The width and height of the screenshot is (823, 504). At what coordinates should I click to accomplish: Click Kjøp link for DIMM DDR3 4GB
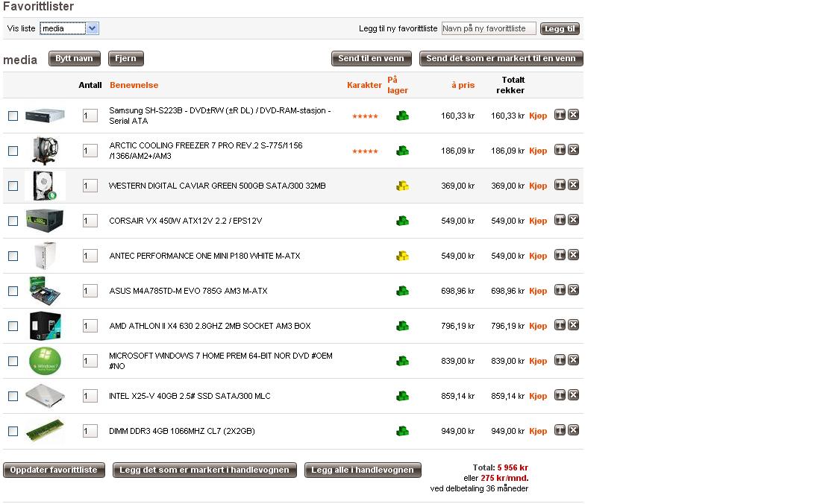(538, 431)
